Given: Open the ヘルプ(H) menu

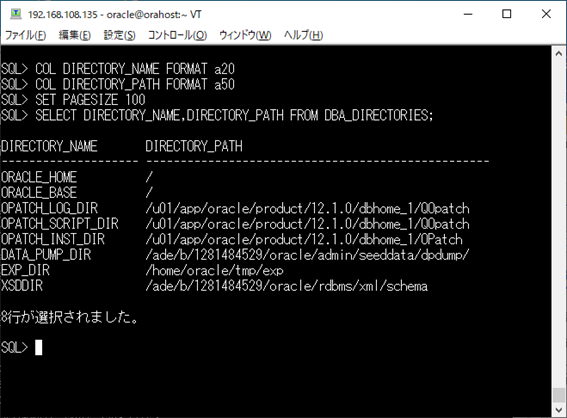Looking at the screenshot, I should (x=303, y=35).
